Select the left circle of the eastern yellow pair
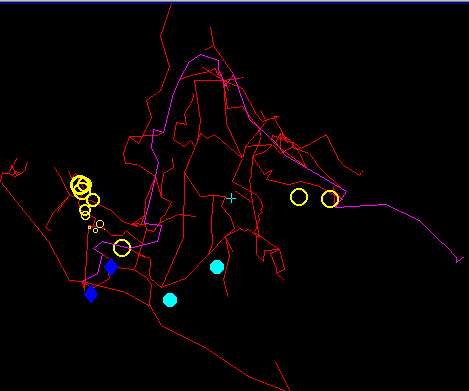This screenshot has height=391, width=469. [x=299, y=197]
